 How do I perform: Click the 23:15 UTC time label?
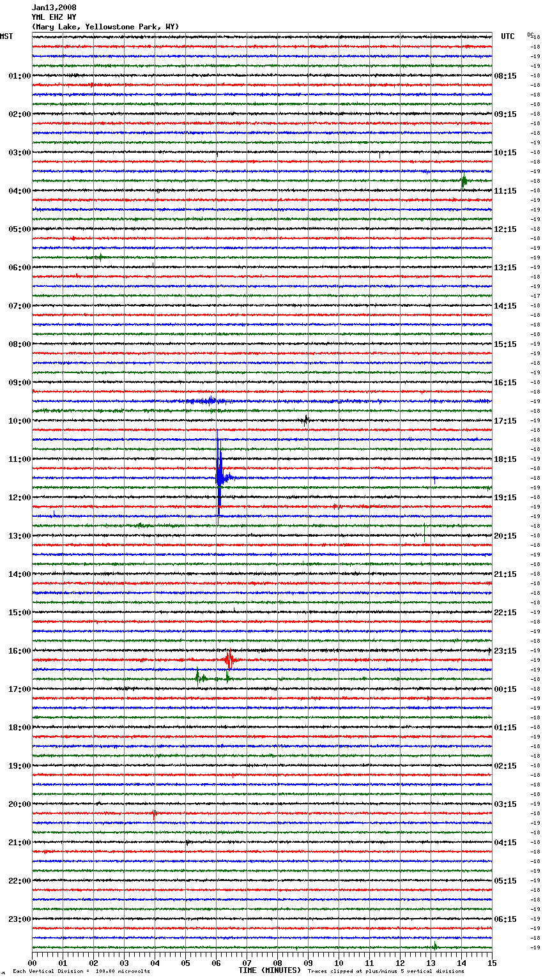(505, 651)
